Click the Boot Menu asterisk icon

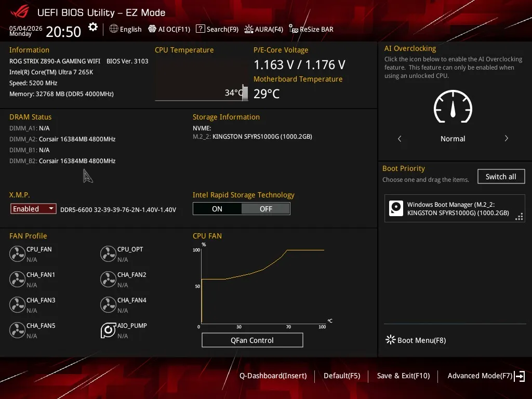pyautogui.click(x=391, y=340)
